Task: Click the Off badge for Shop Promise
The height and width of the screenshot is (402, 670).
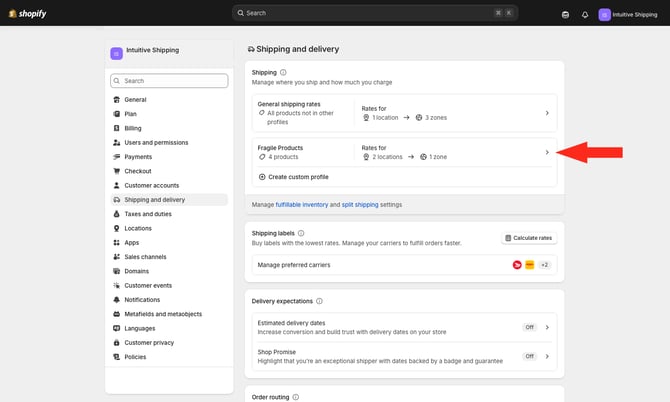Action: click(529, 356)
